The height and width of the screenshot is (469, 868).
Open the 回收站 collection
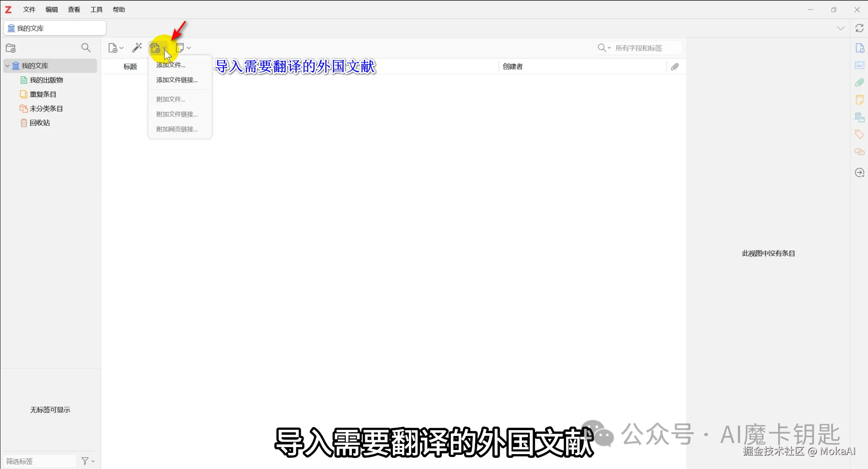pyautogui.click(x=40, y=122)
